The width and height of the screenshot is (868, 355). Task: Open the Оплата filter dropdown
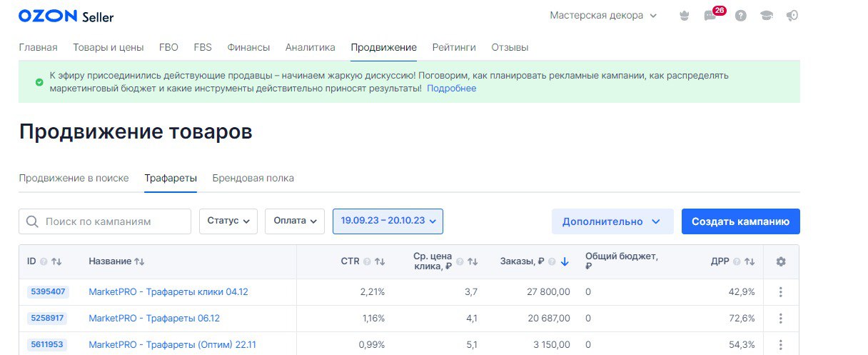[295, 221]
